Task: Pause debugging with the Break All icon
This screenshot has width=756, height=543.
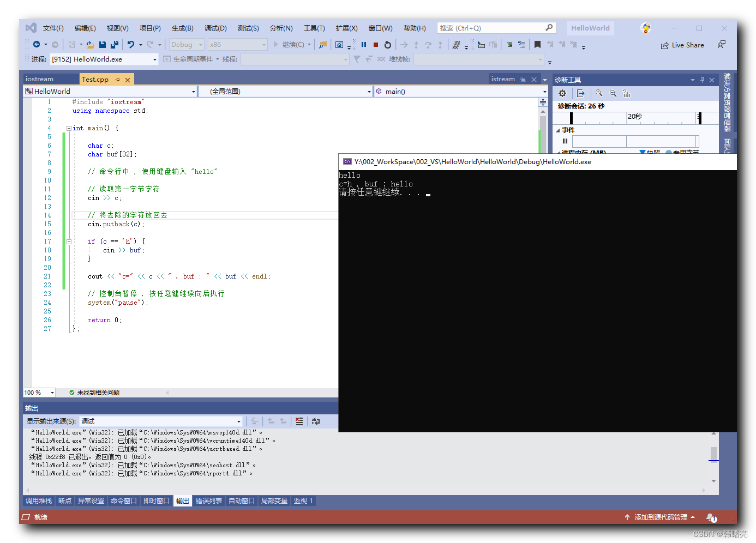Action: (364, 45)
